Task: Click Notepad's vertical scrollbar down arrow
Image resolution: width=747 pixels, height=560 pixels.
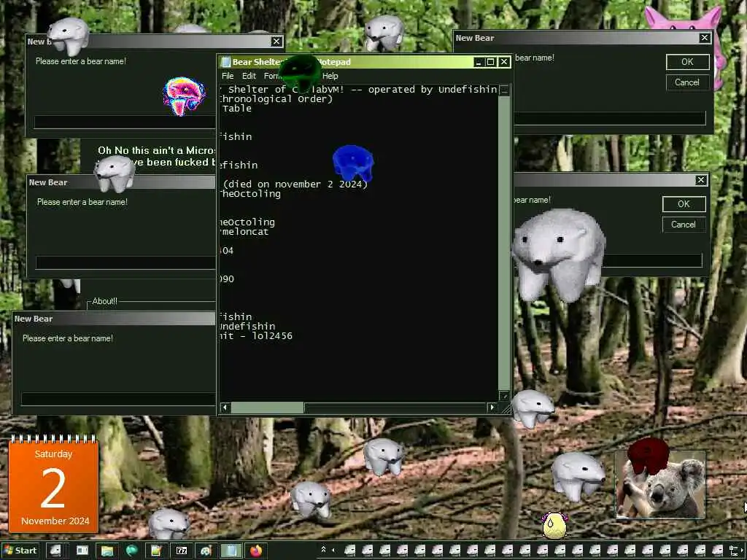Action: pyautogui.click(x=504, y=396)
